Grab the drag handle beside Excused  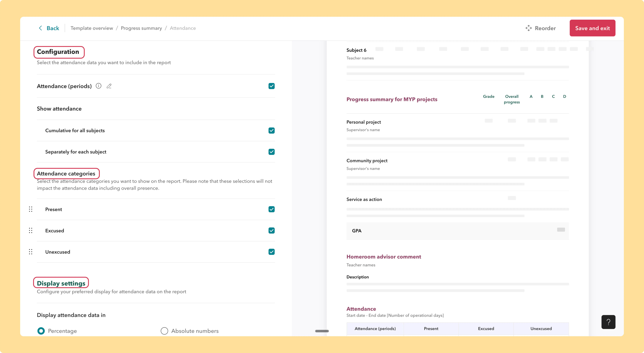(x=31, y=230)
